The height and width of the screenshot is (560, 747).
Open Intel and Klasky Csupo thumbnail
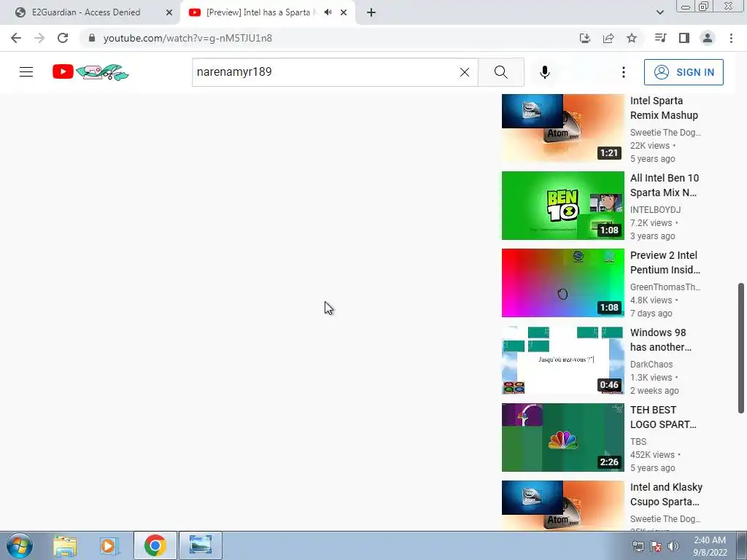coord(562,506)
